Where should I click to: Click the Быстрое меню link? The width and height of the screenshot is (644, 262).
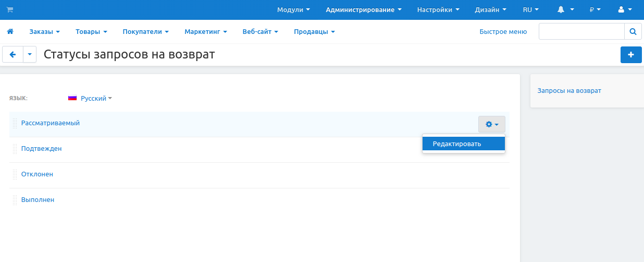tap(503, 32)
